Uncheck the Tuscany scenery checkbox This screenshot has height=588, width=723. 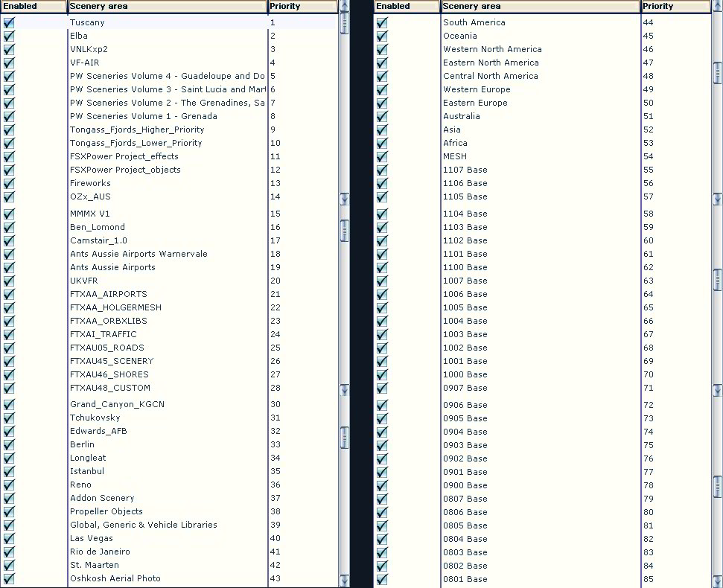pos(9,22)
